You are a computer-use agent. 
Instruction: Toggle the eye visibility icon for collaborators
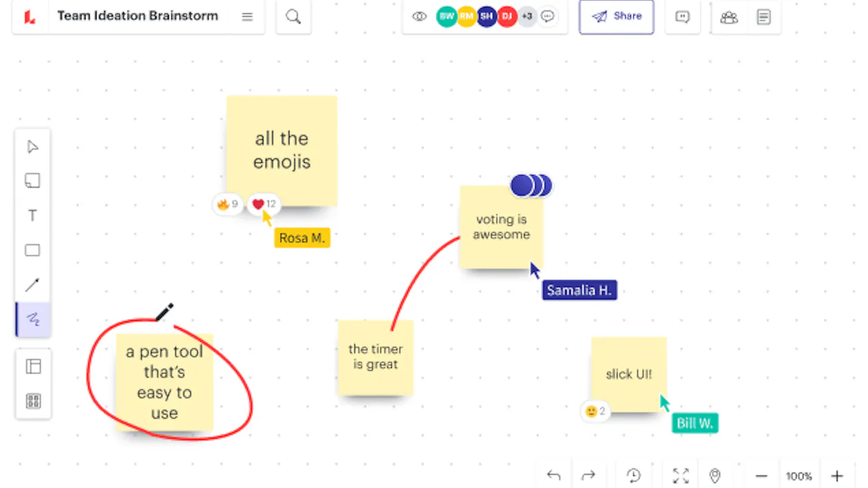click(420, 16)
